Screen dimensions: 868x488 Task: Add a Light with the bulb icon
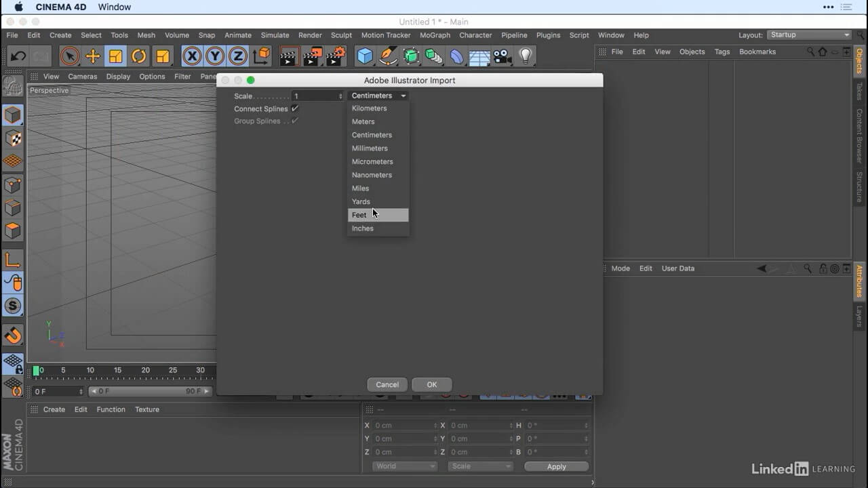[526, 56]
